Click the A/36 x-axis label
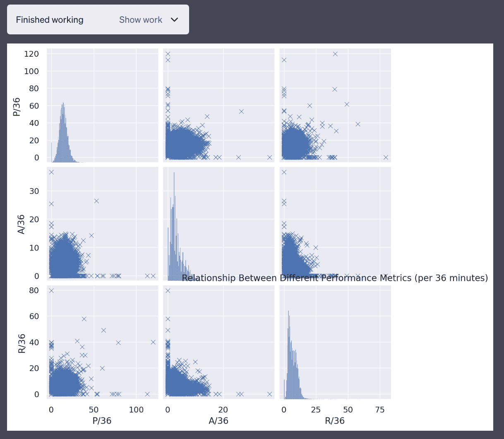This screenshot has height=439, width=504. (x=218, y=421)
